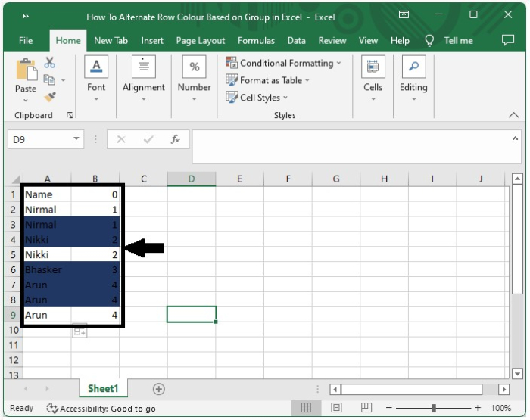The image size is (530, 420).
Task: Click the Paste clipboard icon
Action: [x=26, y=70]
